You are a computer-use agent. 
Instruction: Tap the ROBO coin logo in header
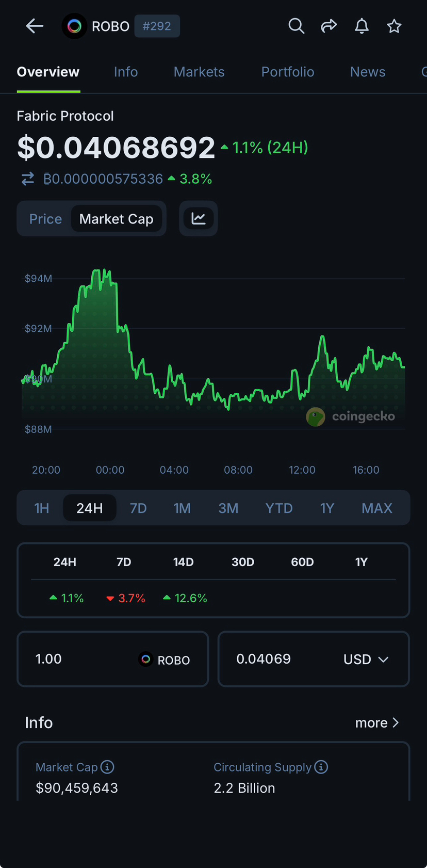(74, 26)
